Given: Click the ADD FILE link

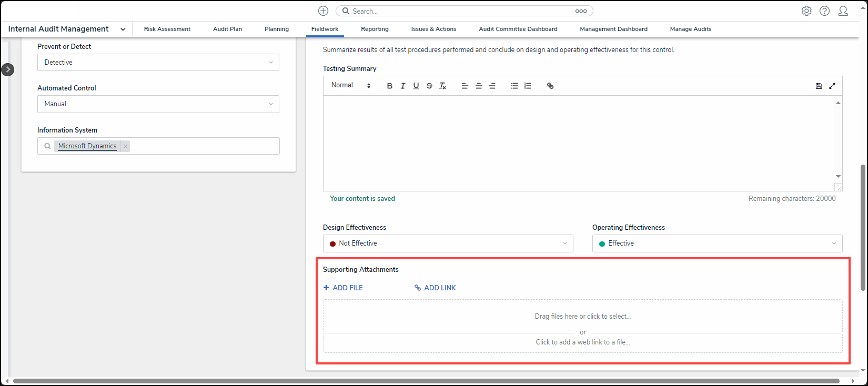Looking at the screenshot, I should coord(343,288).
